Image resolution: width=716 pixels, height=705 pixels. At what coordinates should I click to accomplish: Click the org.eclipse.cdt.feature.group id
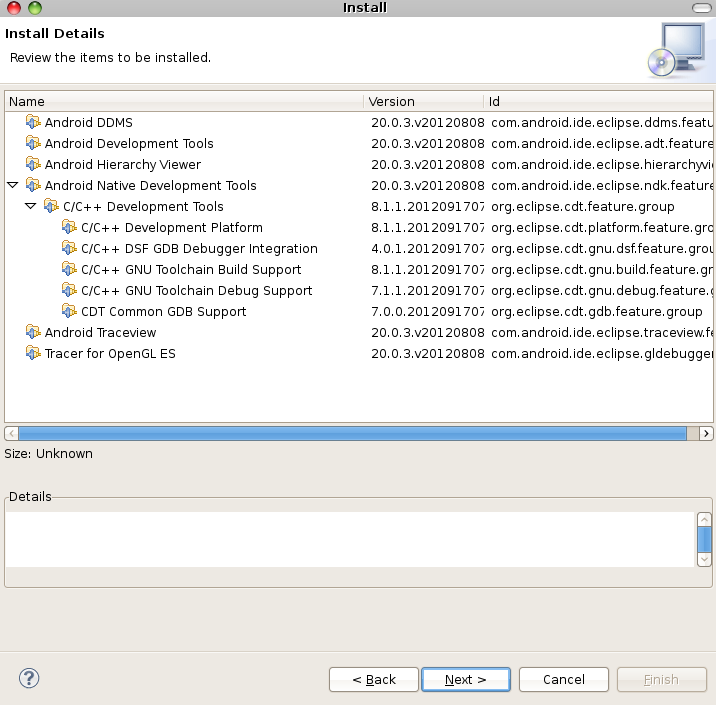point(583,206)
